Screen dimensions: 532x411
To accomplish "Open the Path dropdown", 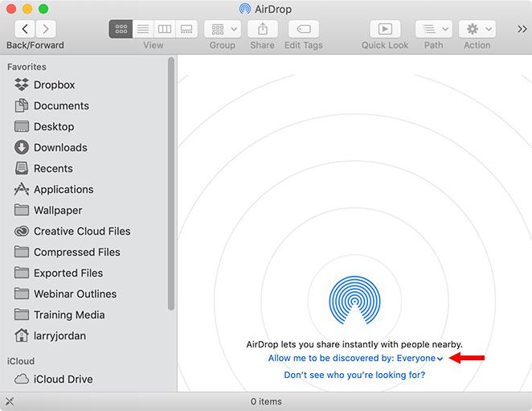I will click(434, 29).
